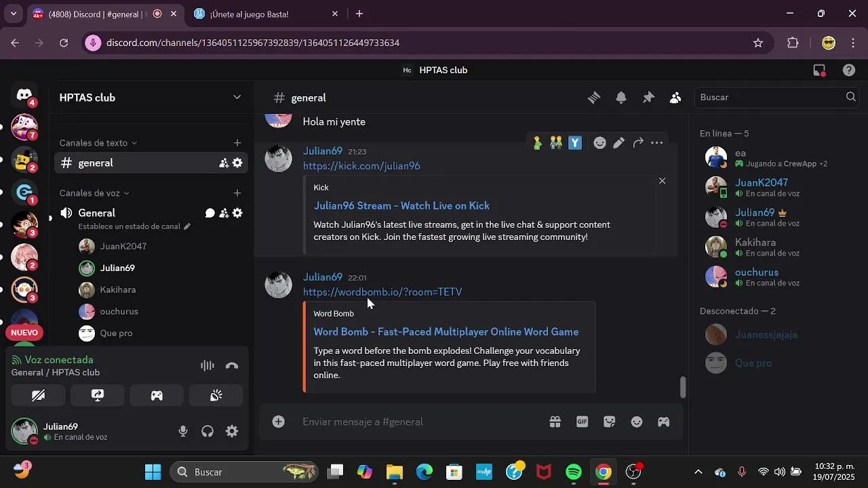This screenshot has height=488, width=868.
Task: Disconnect from voice channel
Action: point(232,366)
